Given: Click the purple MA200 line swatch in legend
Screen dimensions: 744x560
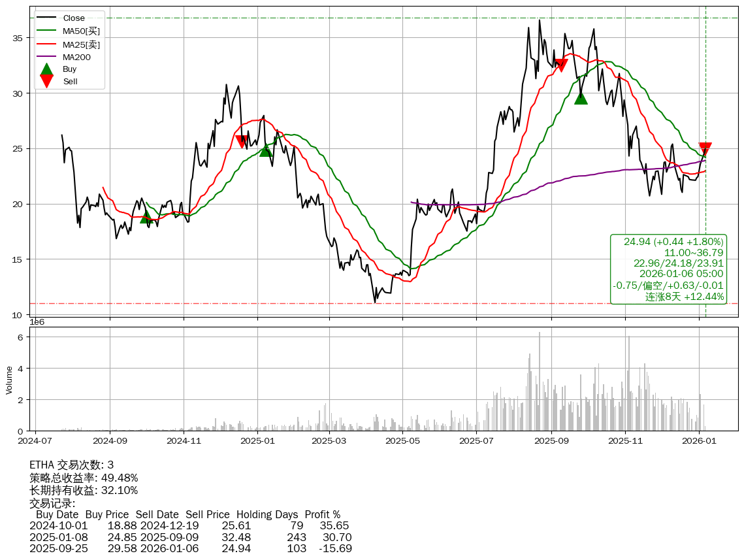Looking at the screenshot, I should tap(46, 57).
